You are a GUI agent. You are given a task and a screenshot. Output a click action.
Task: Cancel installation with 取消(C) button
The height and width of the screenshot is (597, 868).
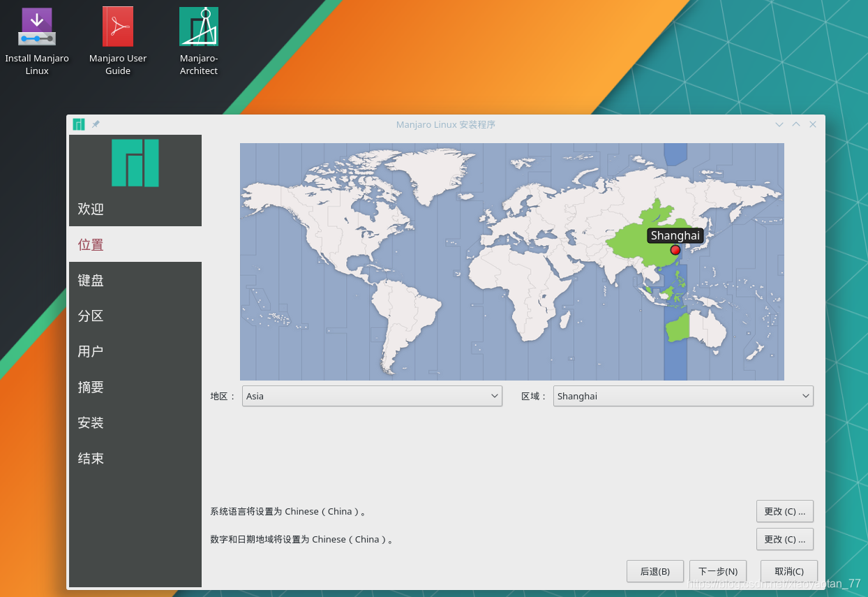[x=789, y=571]
